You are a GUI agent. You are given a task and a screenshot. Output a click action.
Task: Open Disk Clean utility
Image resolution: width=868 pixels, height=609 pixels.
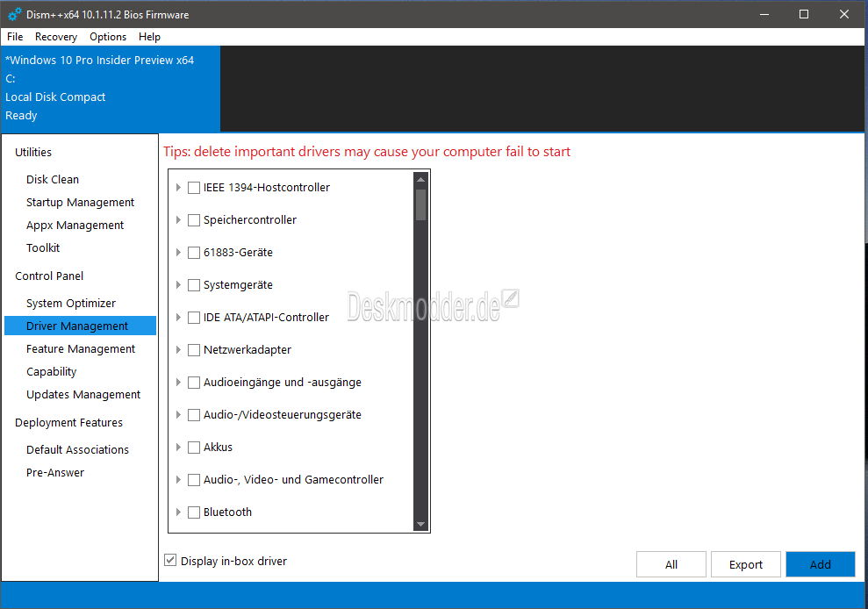pyautogui.click(x=53, y=179)
